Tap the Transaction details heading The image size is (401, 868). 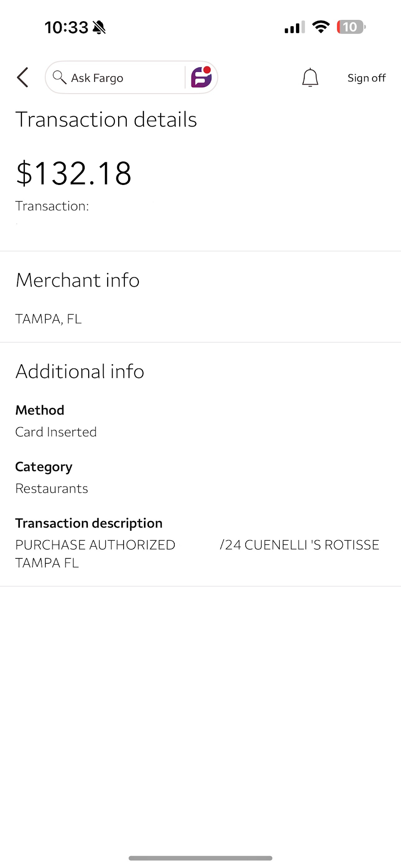[106, 120]
